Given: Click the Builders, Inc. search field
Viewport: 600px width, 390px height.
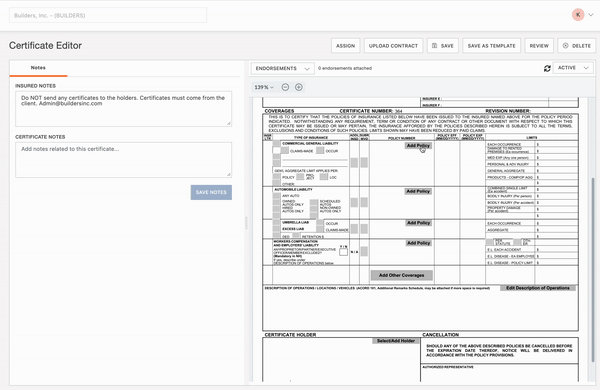Looking at the screenshot, I should click(x=108, y=15).
